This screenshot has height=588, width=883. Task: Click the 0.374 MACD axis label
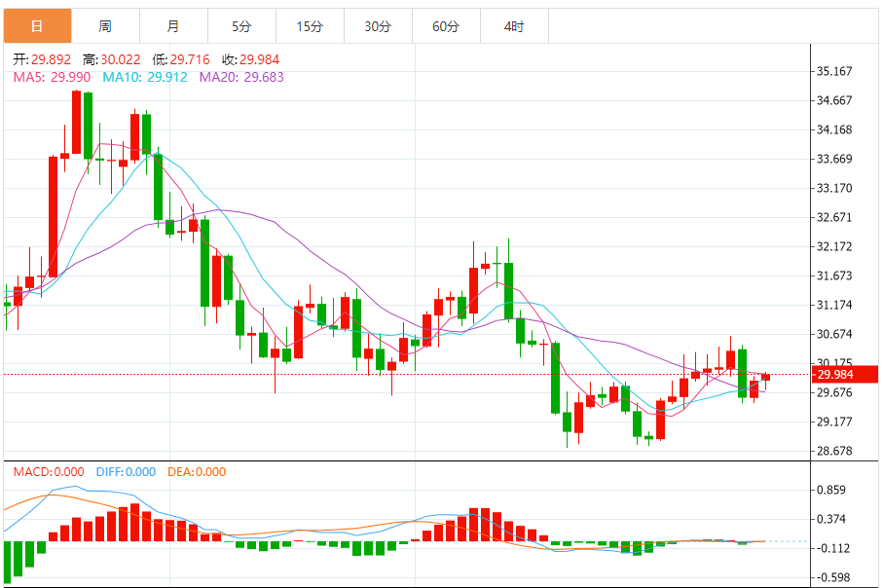(831, 519)
